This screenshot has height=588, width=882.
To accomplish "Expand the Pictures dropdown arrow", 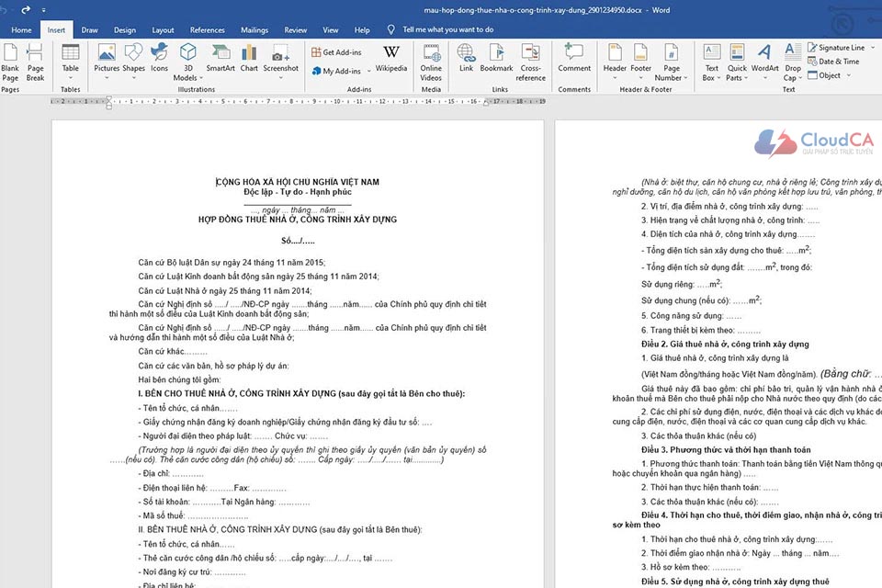I will [107, 78].
